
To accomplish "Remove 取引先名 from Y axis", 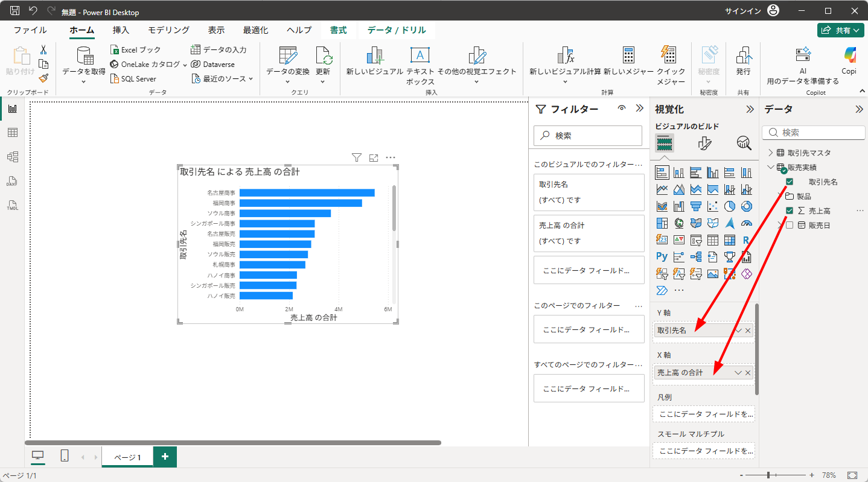I will click(x=748, y=331).
